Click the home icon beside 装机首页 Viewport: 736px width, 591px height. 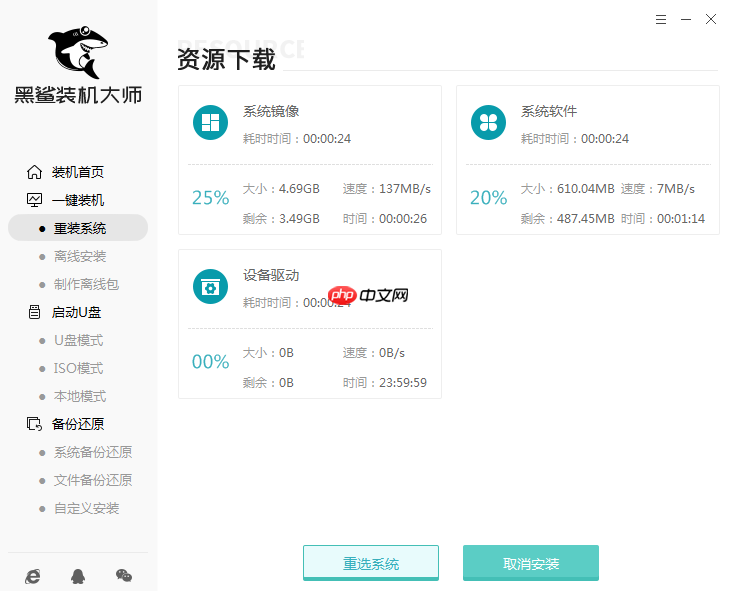pos(34,172)
